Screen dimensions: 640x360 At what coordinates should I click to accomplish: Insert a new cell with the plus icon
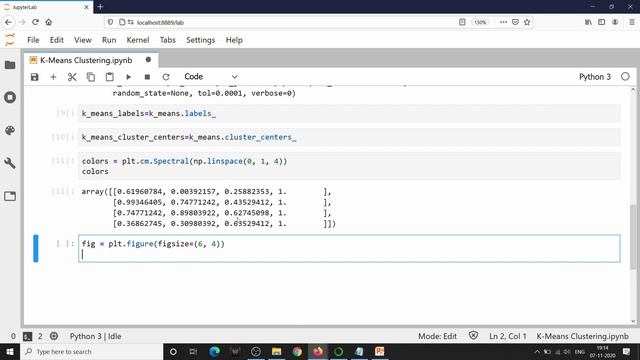point(53,77)
